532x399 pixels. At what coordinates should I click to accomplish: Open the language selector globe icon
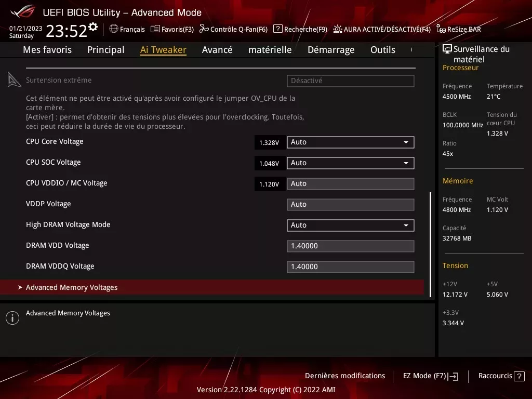113,29
